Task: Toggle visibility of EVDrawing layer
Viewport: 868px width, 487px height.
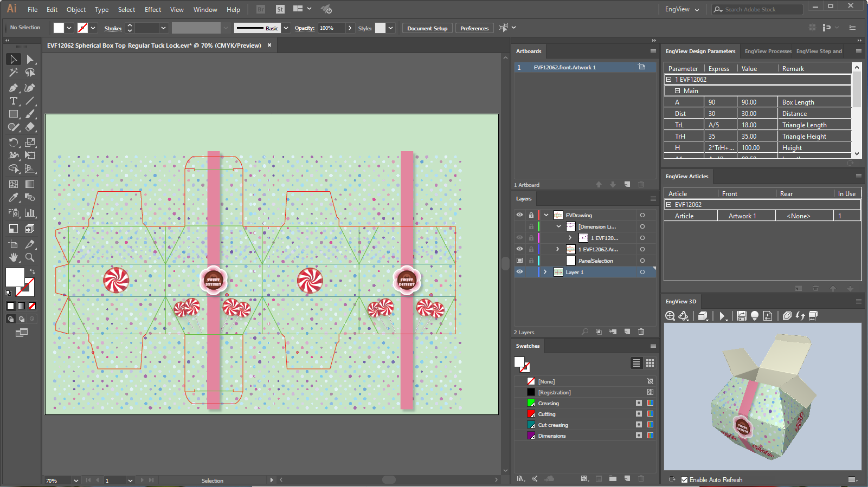Action: [x=519, y=215]
